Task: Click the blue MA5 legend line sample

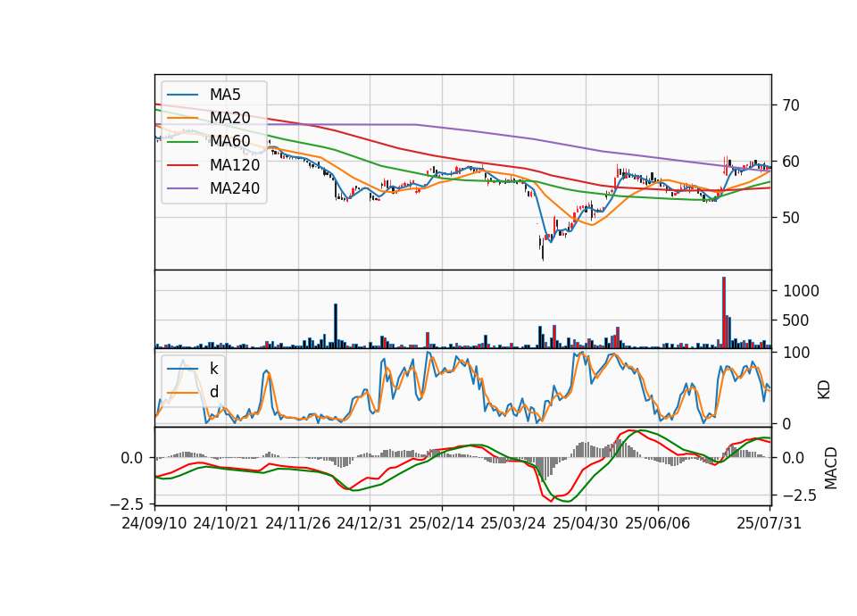Action: tap(182, 96)
